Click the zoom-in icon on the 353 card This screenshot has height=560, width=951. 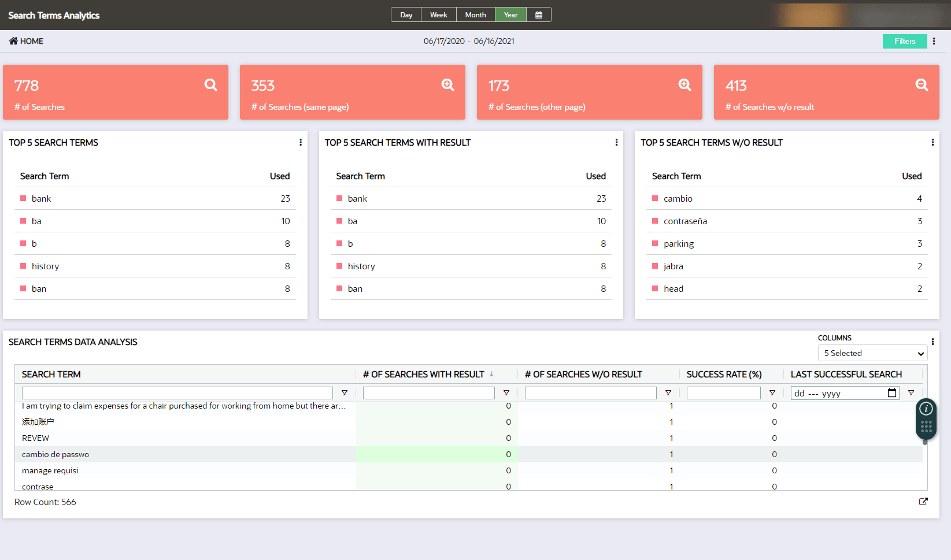tap(447, 84)
